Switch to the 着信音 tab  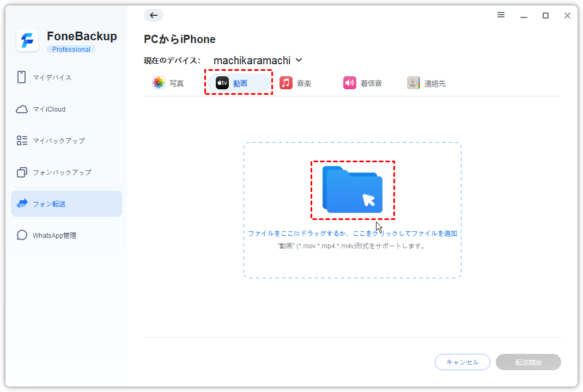tap(362, 83)
